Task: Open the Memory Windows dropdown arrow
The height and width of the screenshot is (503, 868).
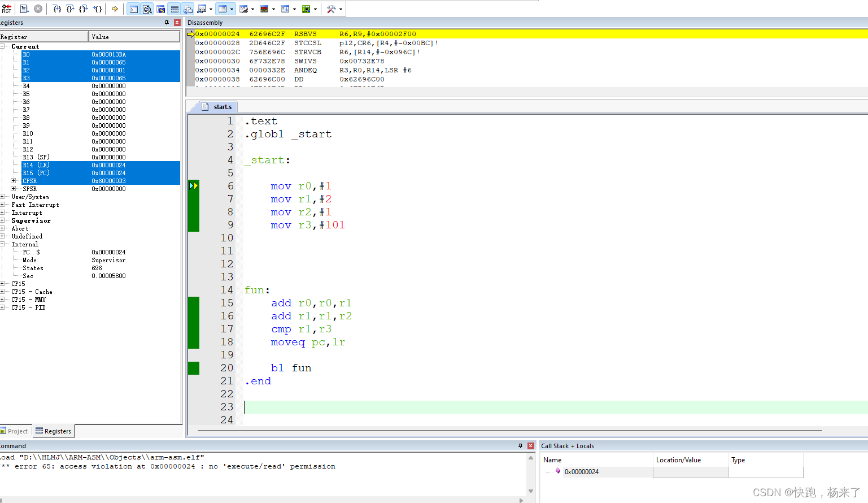Action: tap(232, 9)
